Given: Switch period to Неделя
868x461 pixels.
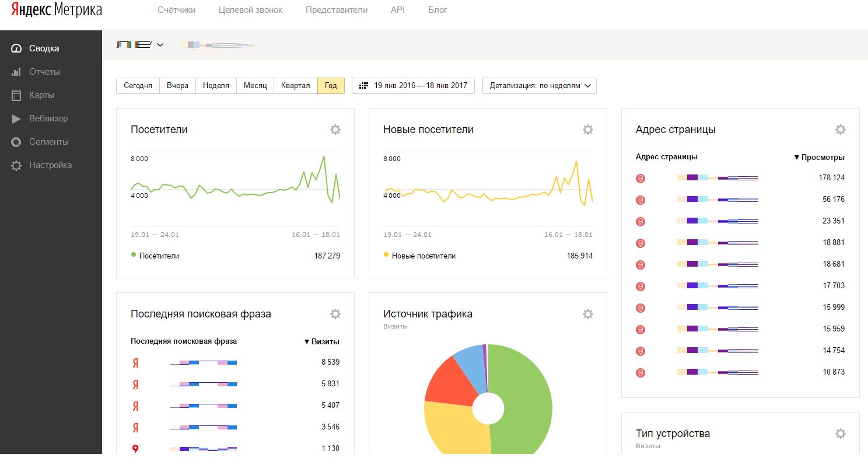Looking at the screenshot, I should click(x=216, y=86).
